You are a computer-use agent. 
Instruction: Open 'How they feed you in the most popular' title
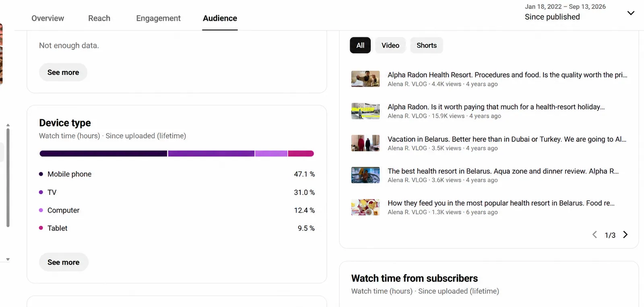click(x=501, y=203)
